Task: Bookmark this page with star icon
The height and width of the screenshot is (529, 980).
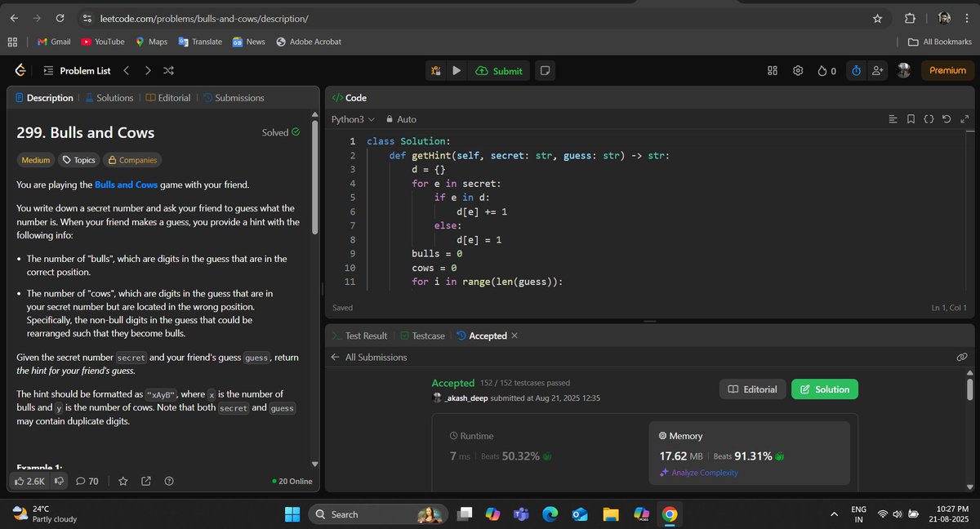Action: pyautogui.click(x=877, y=18)
